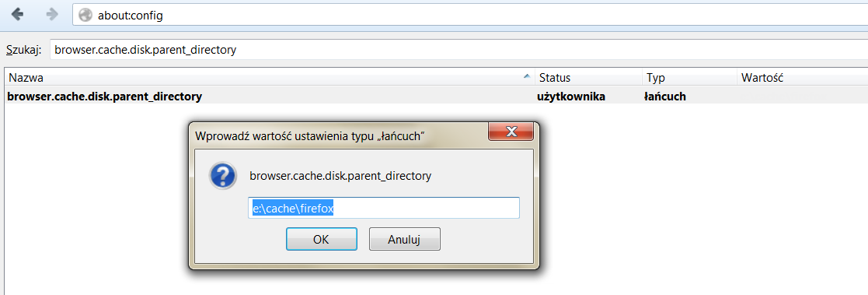Select the browser.cache.disk.parent_directory preference row
Image resolution: width=868 pixels, height=295 pixels.
(x=436, y=97)
